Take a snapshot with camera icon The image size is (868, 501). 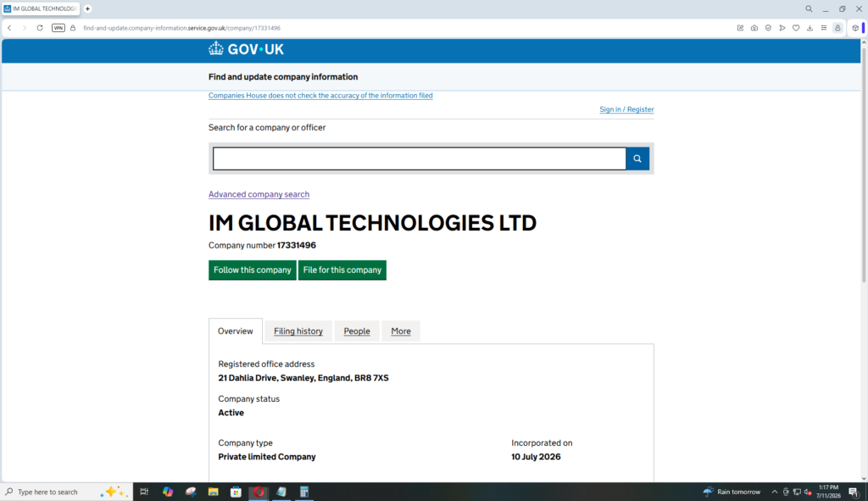tap(754, 28)
